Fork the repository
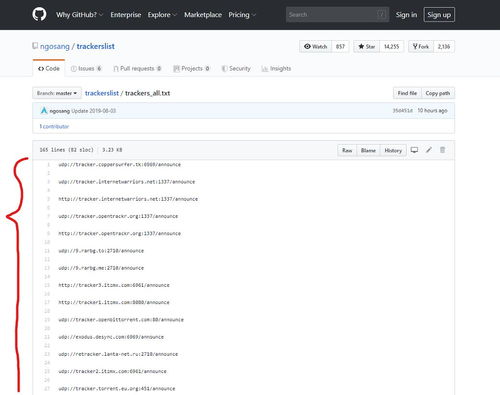The image size is (500, 395). click(x=421, y=47)
